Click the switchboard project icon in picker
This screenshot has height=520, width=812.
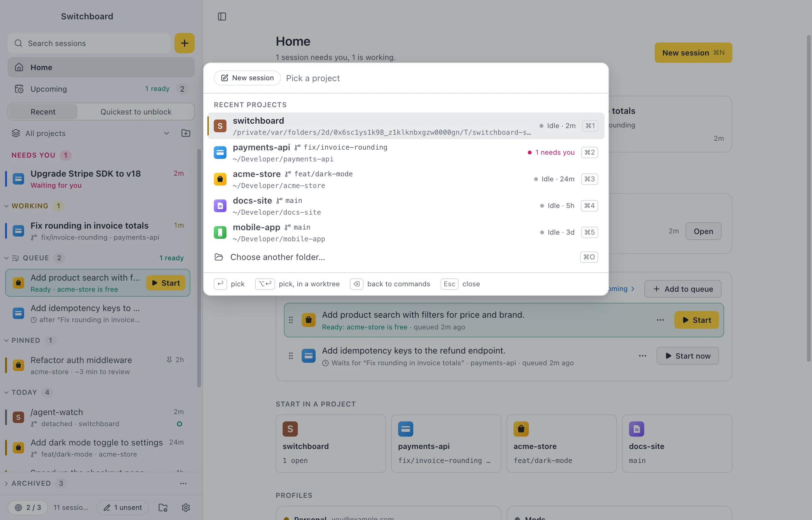[x=220, y=126]
